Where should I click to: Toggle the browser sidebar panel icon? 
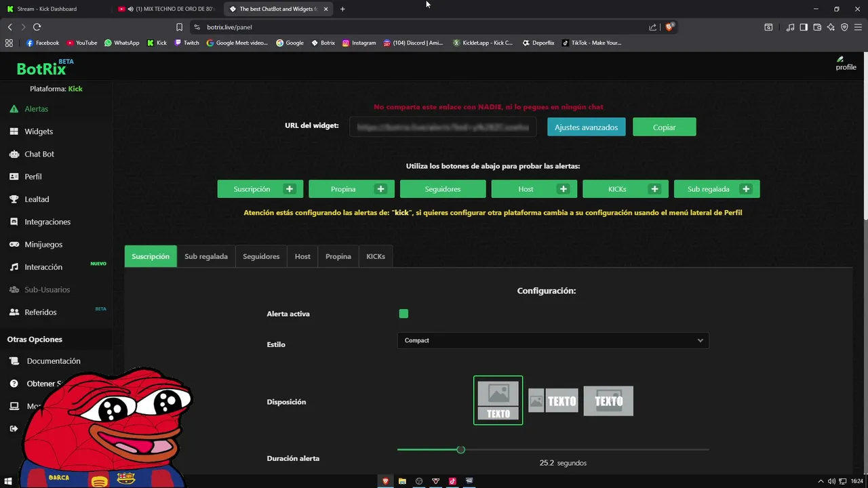(x=804, y=27)
